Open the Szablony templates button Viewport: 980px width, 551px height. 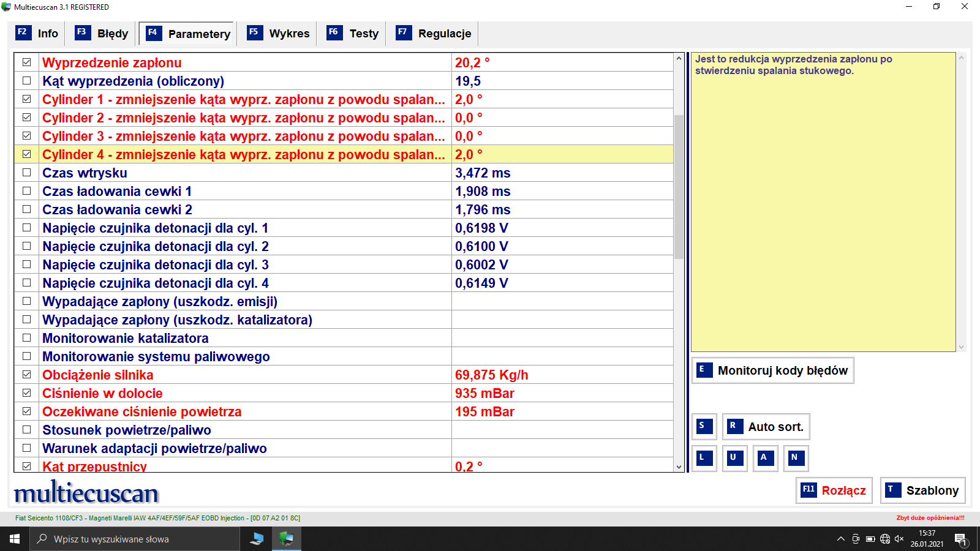[x=923, y=490]
